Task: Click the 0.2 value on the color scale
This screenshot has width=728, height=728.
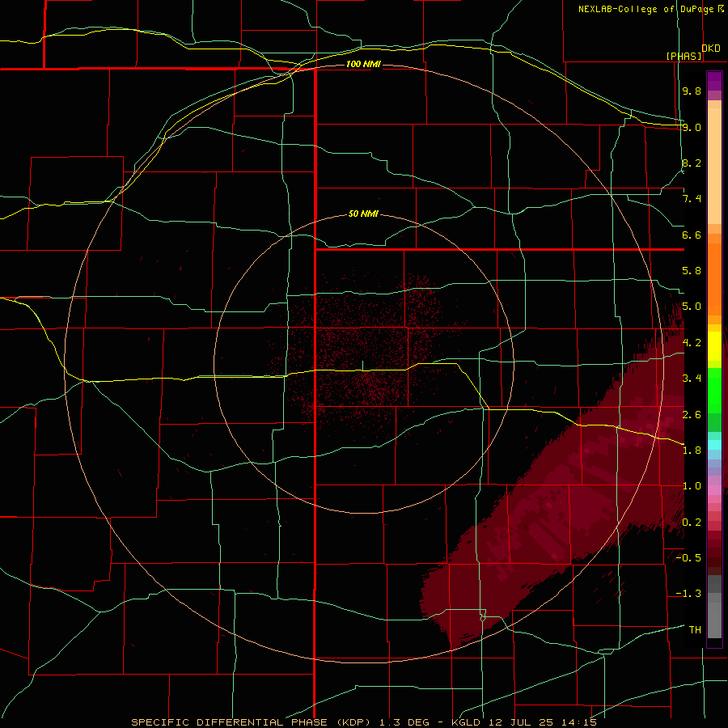Action: pyautogui.click(x=692, y=523)
